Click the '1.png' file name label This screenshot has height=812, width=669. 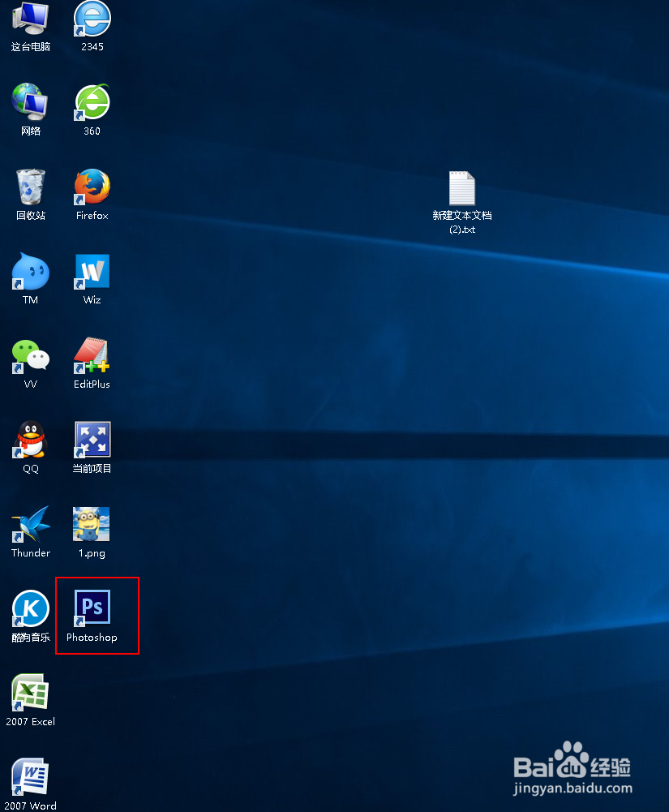[92, 553]
